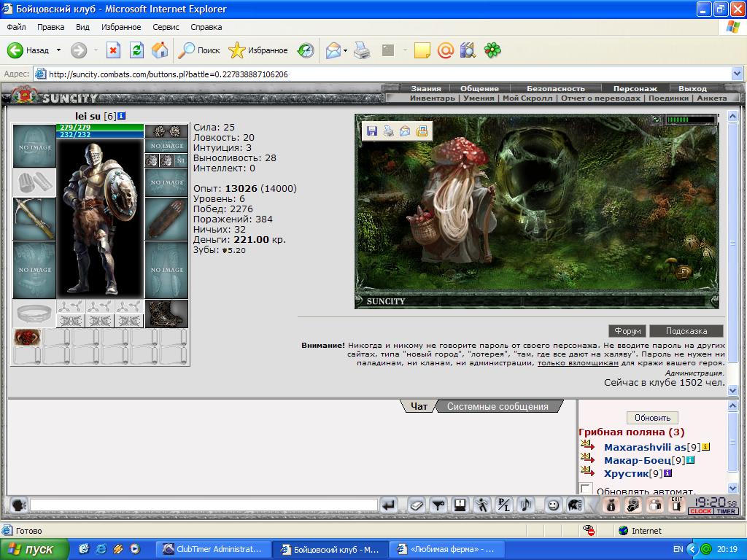Open info icon next to lei su name

(122, 116)
